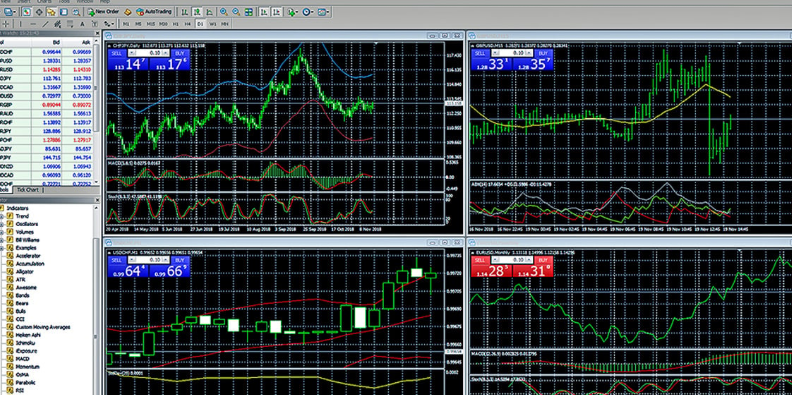
Task: Toggle the chart shift icon
Action: [x=276, y=12]
